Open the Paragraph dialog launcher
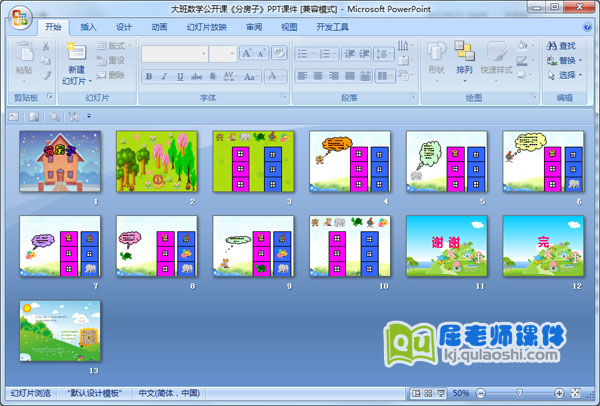 point(412,96)
